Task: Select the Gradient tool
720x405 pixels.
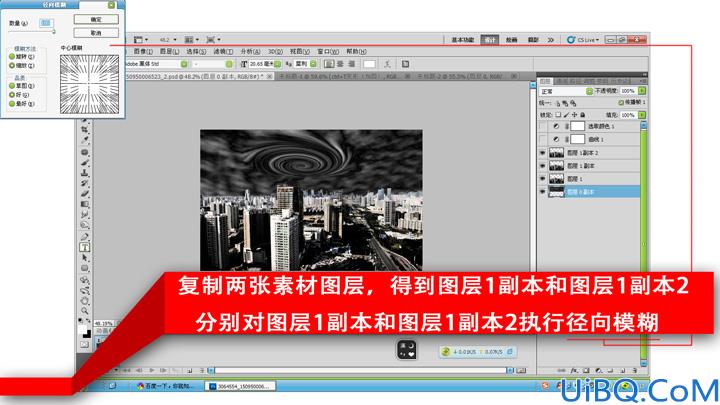Action: [x=85, y=204]
